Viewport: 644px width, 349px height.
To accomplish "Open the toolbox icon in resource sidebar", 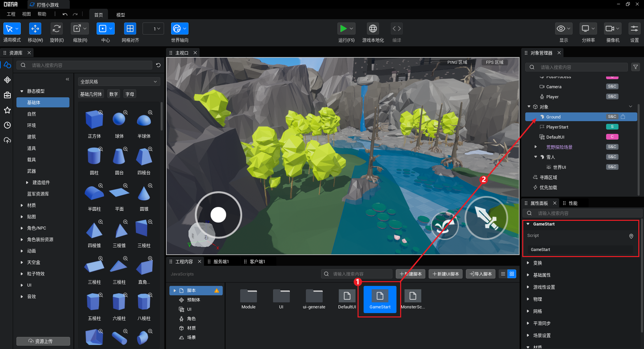I will [7, 95].
